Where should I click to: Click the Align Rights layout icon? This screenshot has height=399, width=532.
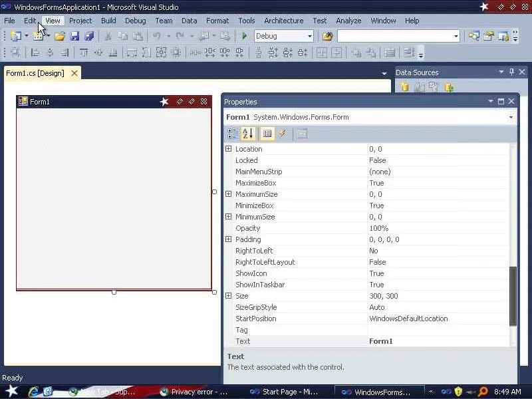(x=65, y=53)
